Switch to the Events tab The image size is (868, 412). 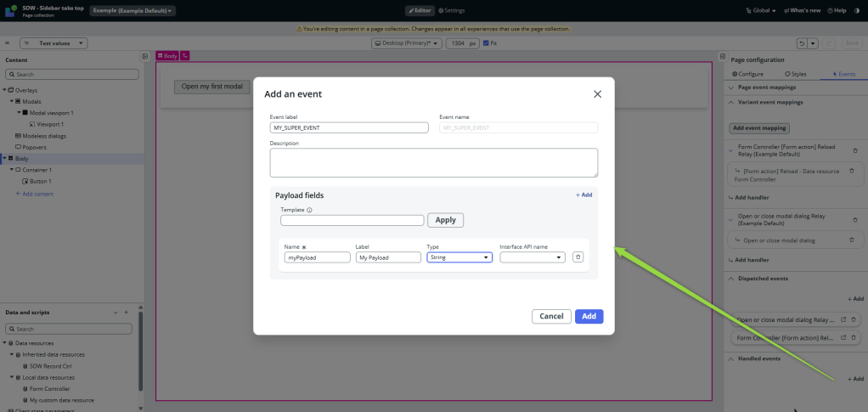pyautogui.click(x=843, y=74)
